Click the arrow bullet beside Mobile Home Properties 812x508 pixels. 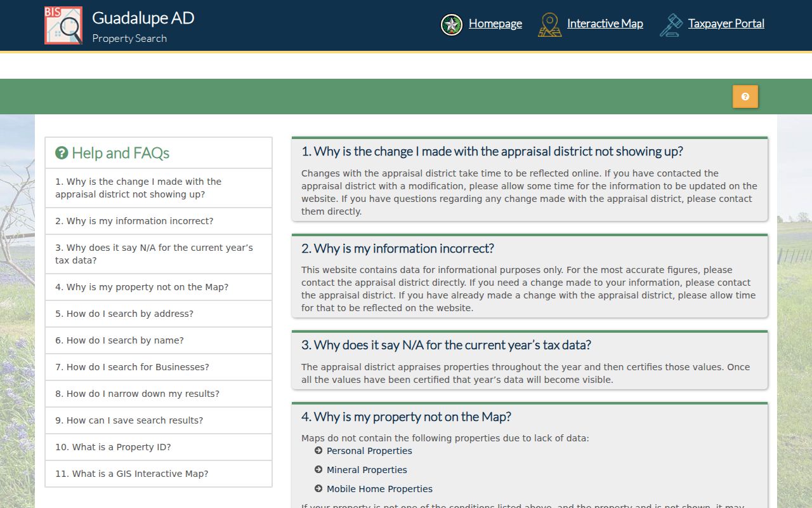318,489
